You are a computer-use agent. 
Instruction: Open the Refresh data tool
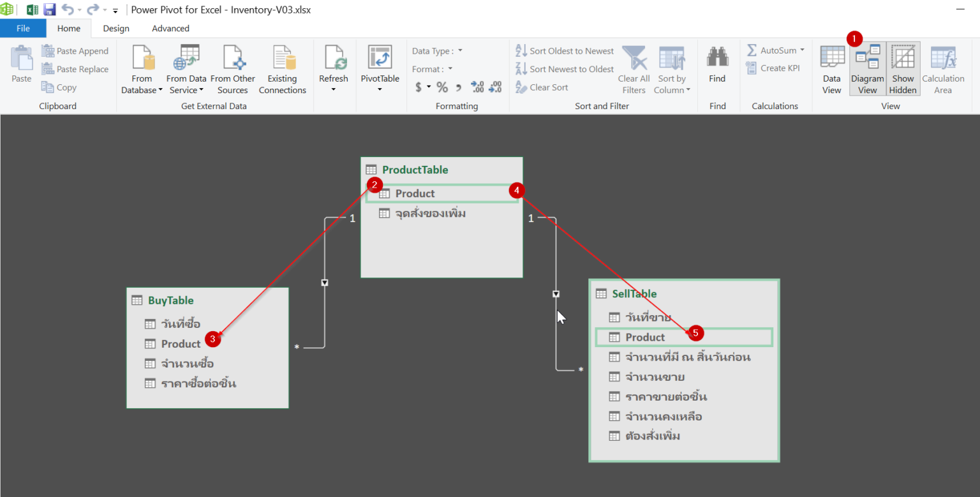coord(334,69)
